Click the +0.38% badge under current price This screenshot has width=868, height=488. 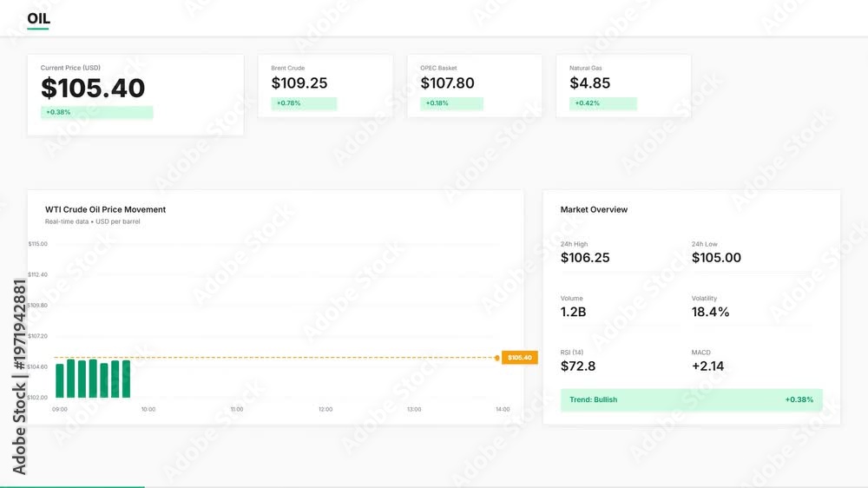97,112
